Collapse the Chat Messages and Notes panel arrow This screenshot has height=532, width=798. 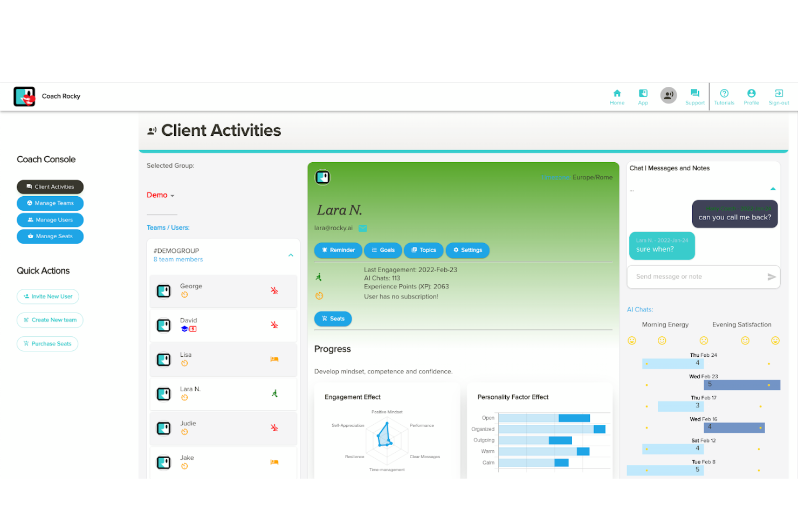773,189
